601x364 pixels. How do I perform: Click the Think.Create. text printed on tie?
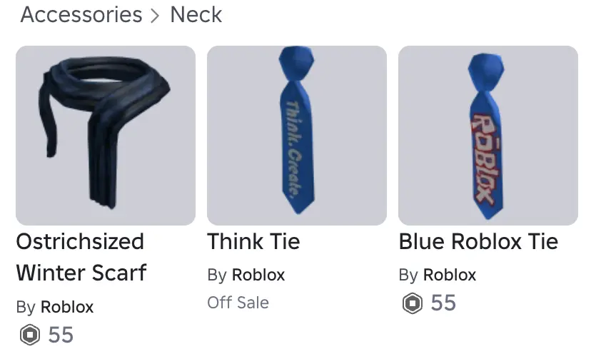pos(294,150)
